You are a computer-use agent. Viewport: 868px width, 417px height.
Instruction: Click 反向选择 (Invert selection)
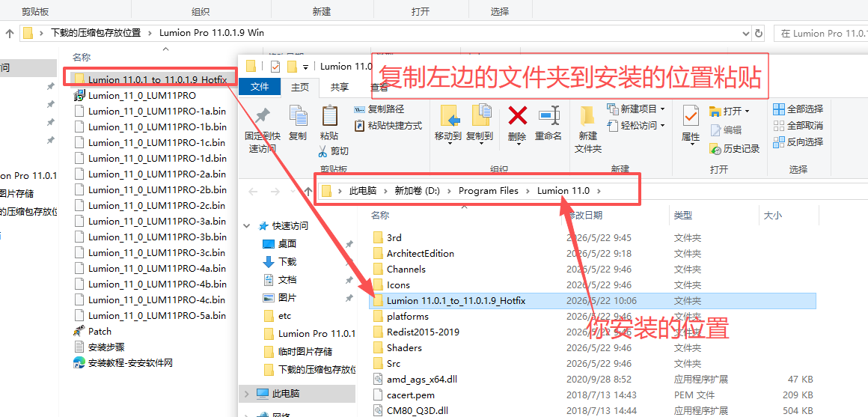pyautogui.click(x=798, y=141)
